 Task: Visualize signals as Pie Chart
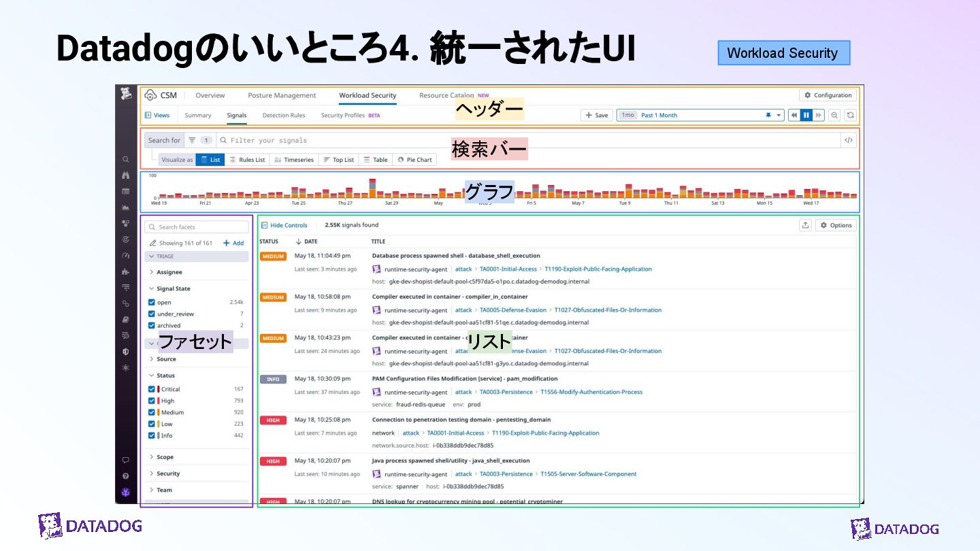point(414,160)
